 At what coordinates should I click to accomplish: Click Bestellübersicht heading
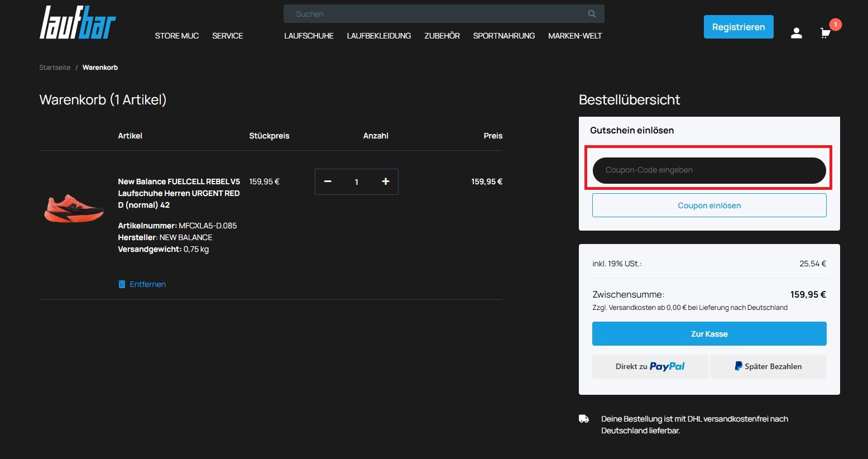pyautogui.click(x=629, y=100)
